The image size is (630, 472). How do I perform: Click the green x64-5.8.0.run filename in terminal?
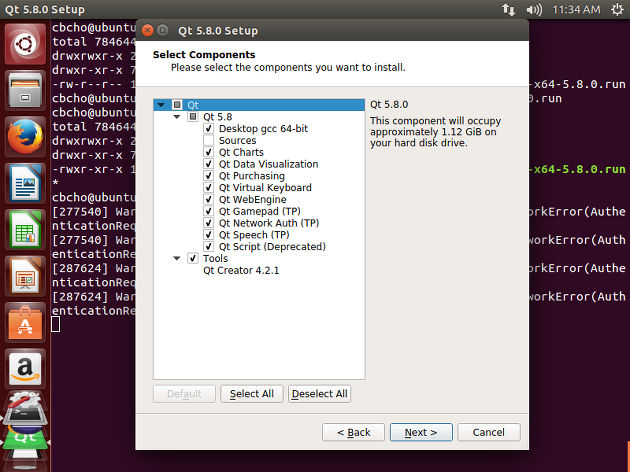pos(578,169)
